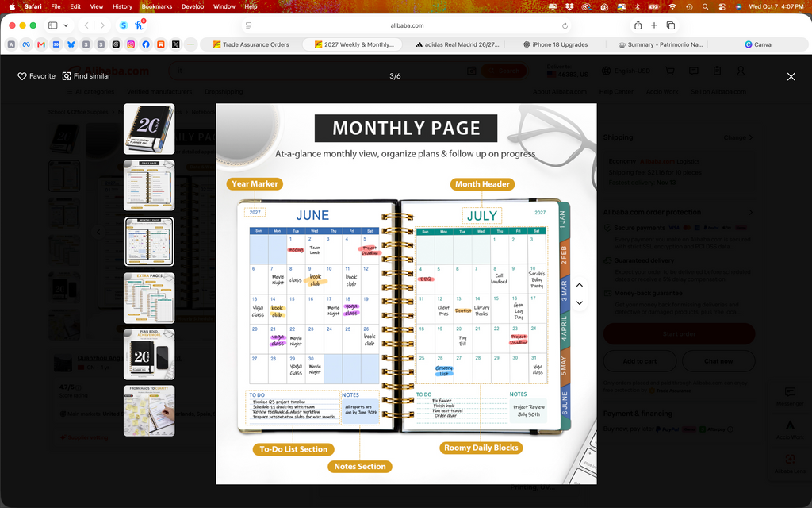Go forward with the toolbar arrow
The image size is (812, 508).
[x=102, y=25]
